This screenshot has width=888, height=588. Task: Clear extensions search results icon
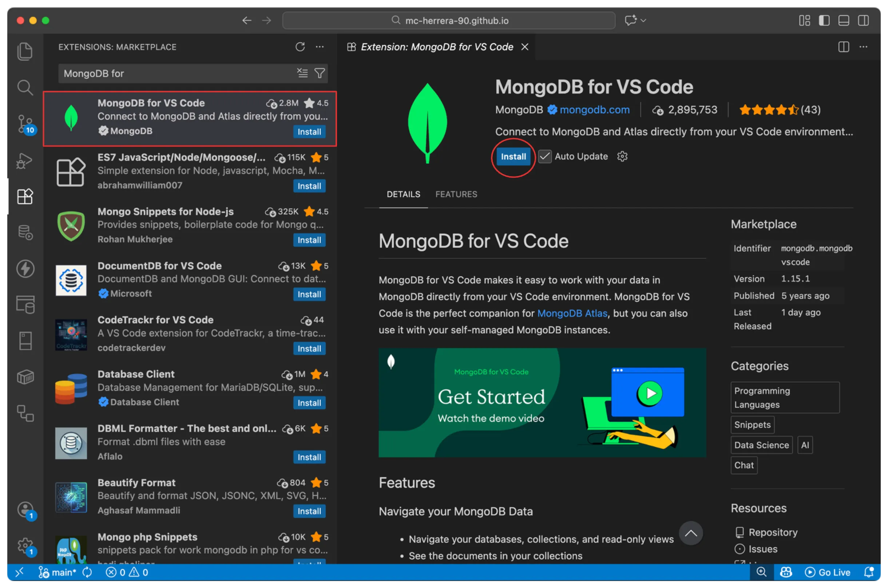coord(302,73)
